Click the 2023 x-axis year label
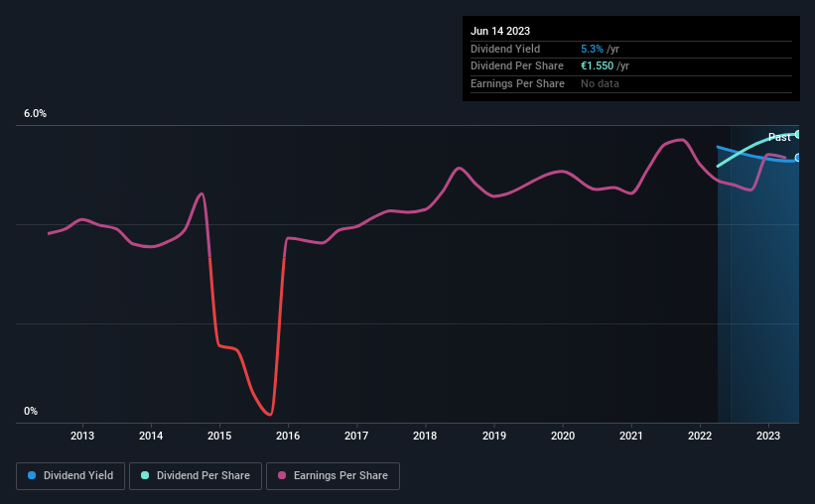Image resolution: width=815 pixels, height=504 pixels. (768, 436)
